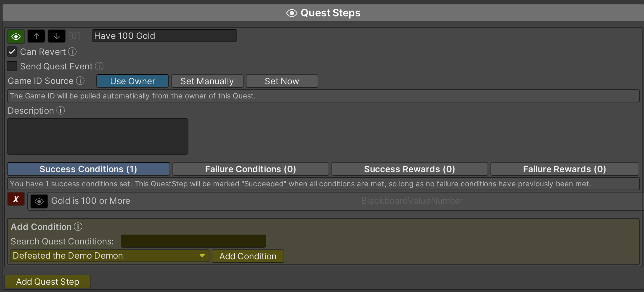Click the Search Quest Conditions field
The height and width of the screenshot is (292, 644).
click(x=193, y=241)
